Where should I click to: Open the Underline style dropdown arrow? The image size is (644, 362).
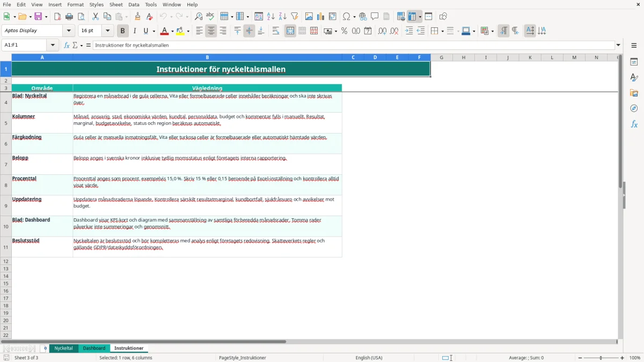153,31
